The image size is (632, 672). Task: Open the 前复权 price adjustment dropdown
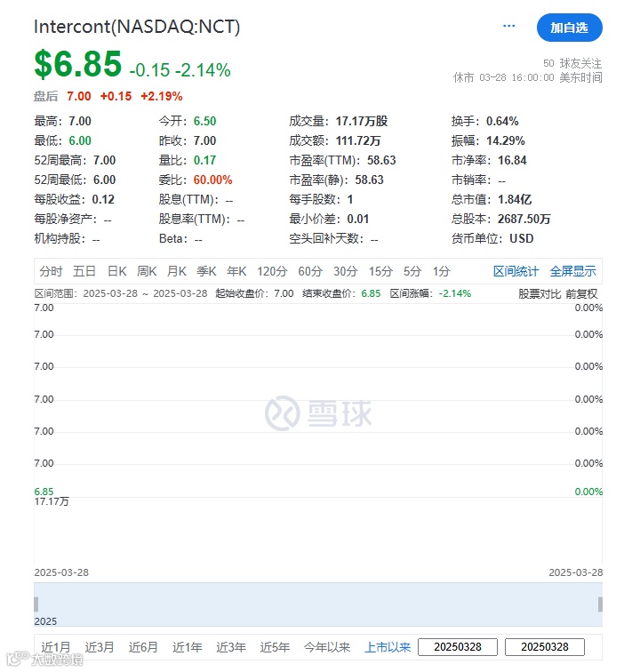point(581,293)
